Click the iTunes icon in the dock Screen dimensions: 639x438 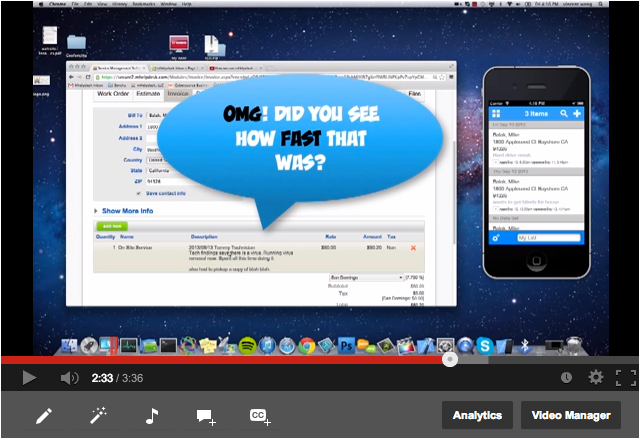click(x=267, y=346)
